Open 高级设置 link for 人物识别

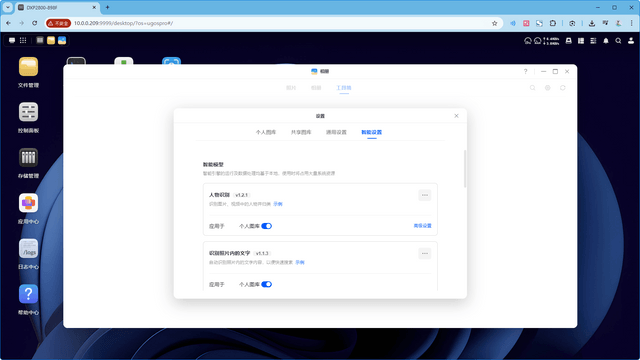[x=422, y=226]
